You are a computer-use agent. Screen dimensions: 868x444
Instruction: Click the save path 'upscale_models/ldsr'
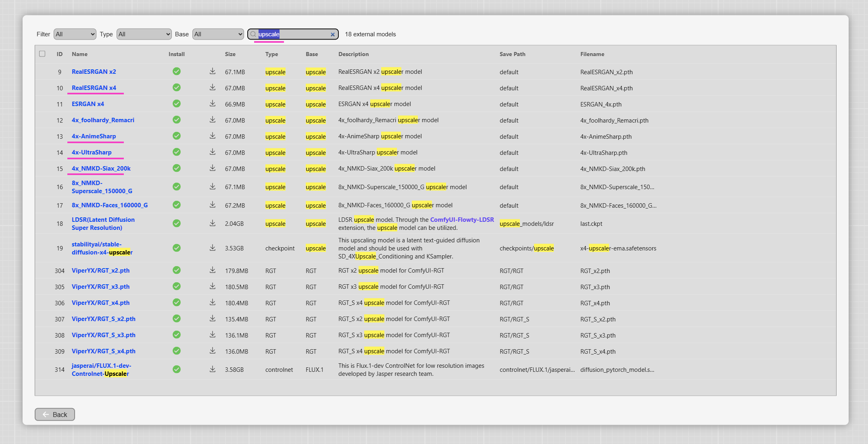pos(526,223)
